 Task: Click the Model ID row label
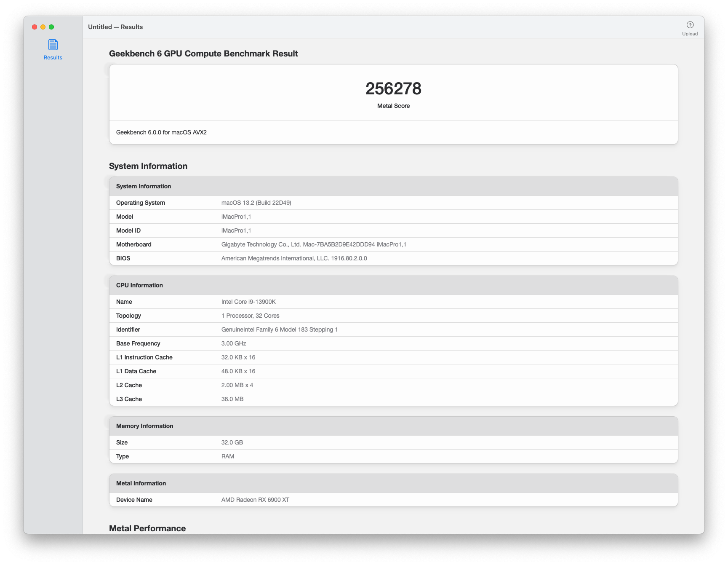128,230
